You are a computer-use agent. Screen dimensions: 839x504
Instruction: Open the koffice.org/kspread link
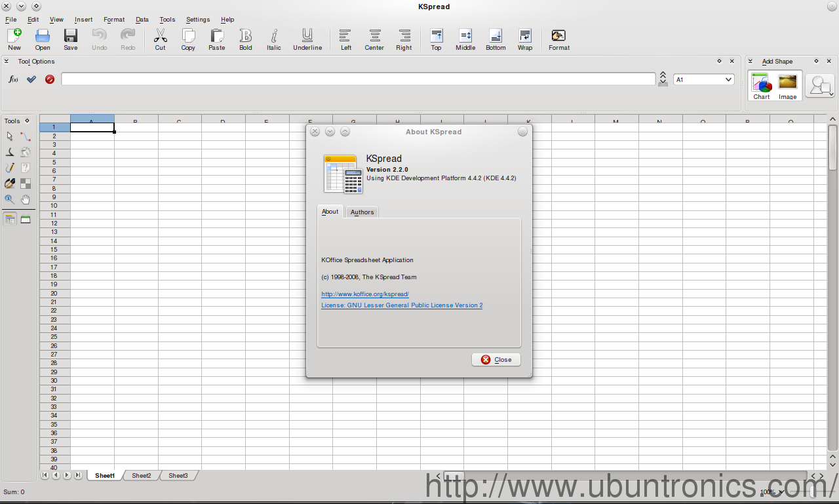365,294
